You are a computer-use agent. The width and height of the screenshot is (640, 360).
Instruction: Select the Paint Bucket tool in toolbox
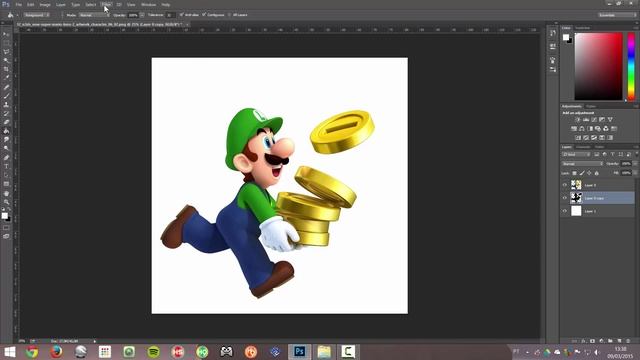[x=6, y=131]
